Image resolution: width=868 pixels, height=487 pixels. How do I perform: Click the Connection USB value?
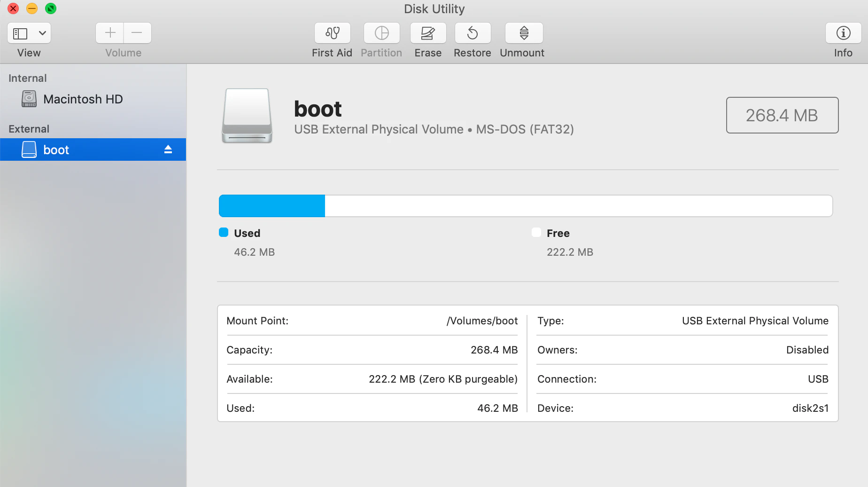[818, 379]
